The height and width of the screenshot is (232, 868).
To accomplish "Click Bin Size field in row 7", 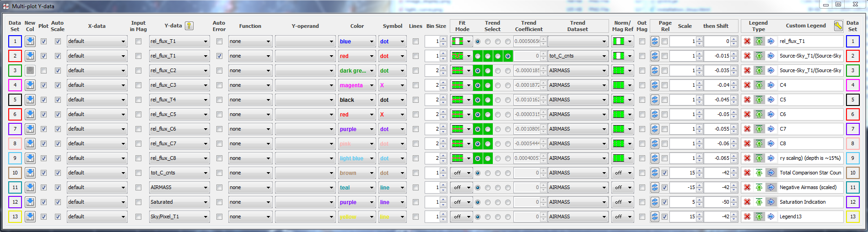I will point(432,129).
